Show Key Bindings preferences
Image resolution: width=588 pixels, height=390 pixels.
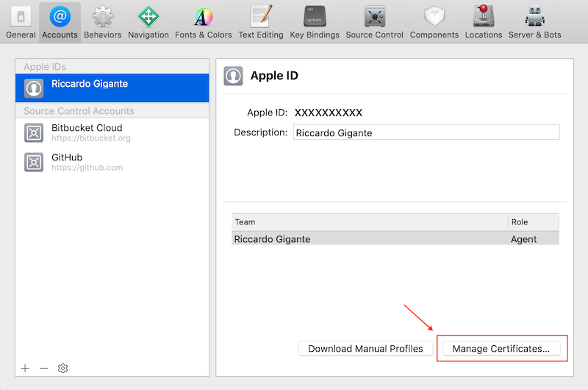(x=315, y=22)
